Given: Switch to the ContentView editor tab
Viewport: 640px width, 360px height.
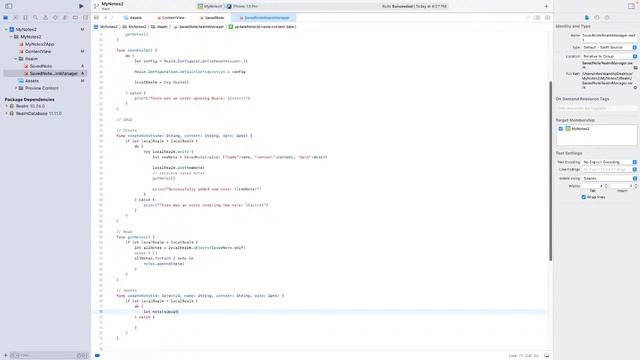Looking at the screenshot, I should tap(171, 18).
